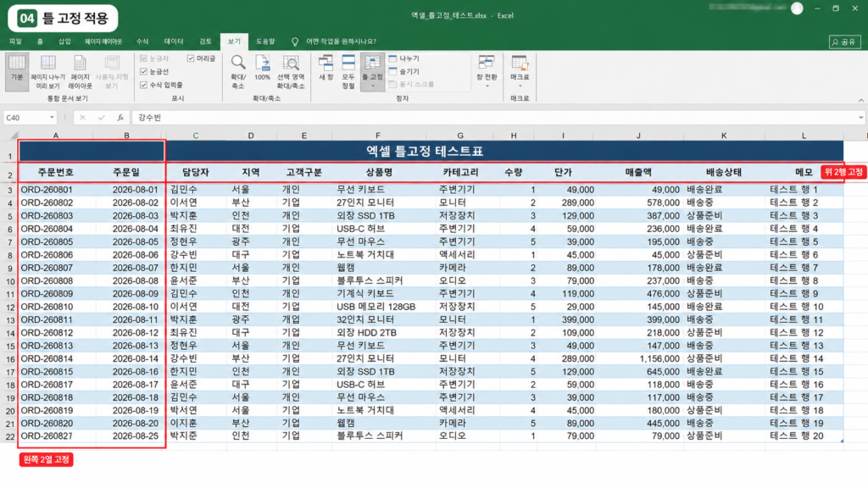Viewport: 868px width, 488px height.
Task: Click the cancel X in formula bar
Action: pyautogui.click(x=82, y=117)
